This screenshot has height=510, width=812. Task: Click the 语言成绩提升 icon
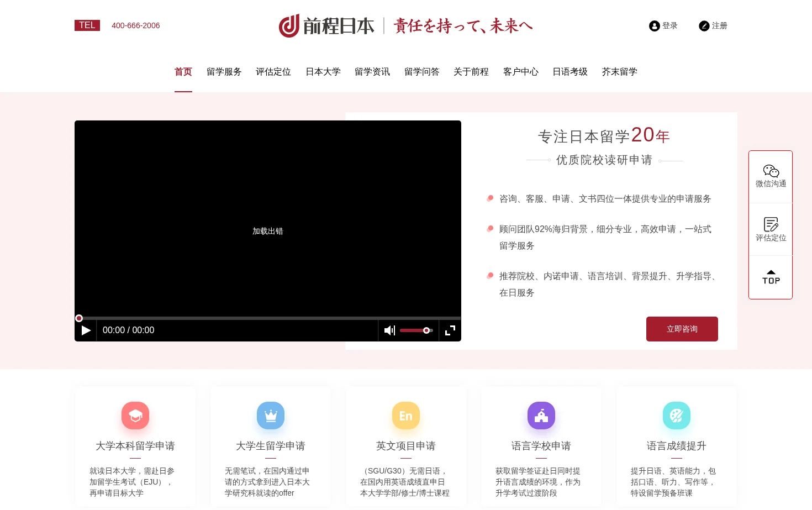677,416
